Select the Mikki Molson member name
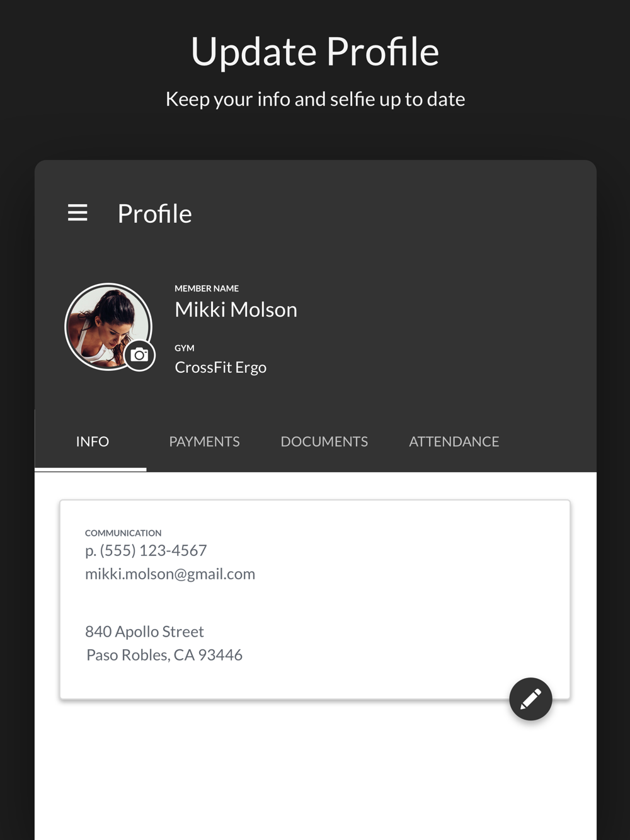 pyautogui.click(x=236, y=310)
